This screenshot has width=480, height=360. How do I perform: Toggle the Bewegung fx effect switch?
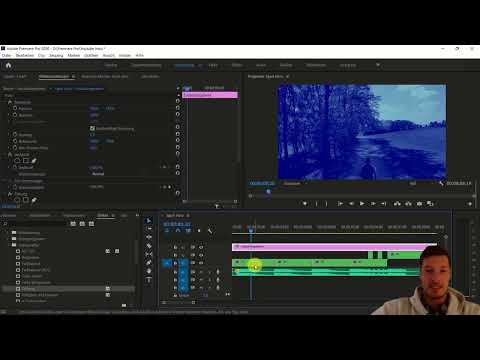pos(10,102)
